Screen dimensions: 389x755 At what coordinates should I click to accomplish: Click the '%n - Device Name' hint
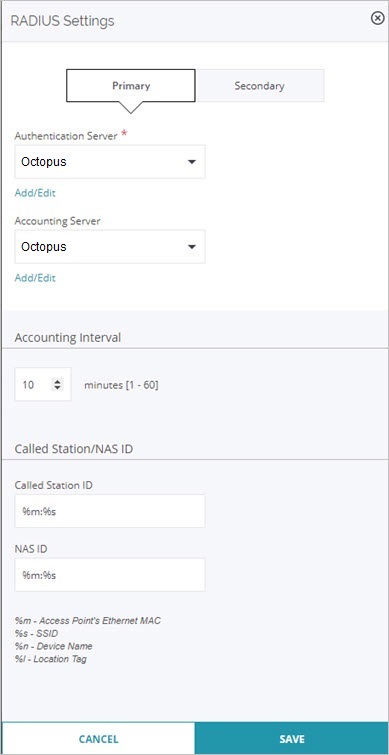coord(53,646)
